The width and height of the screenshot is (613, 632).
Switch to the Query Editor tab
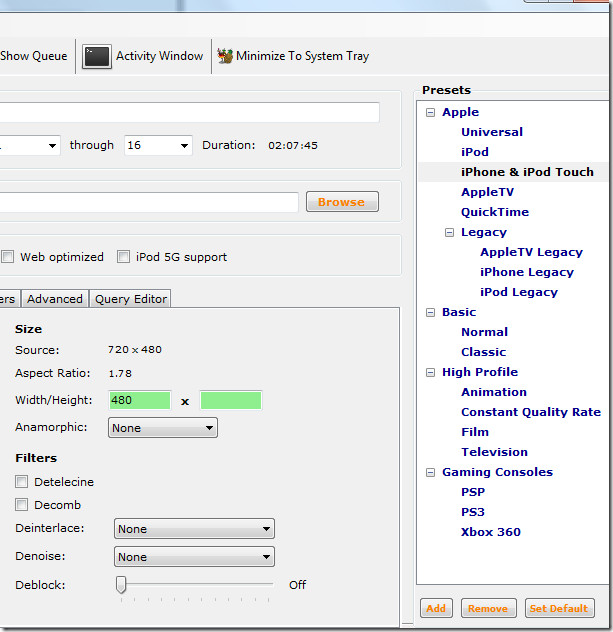(131, 299)
